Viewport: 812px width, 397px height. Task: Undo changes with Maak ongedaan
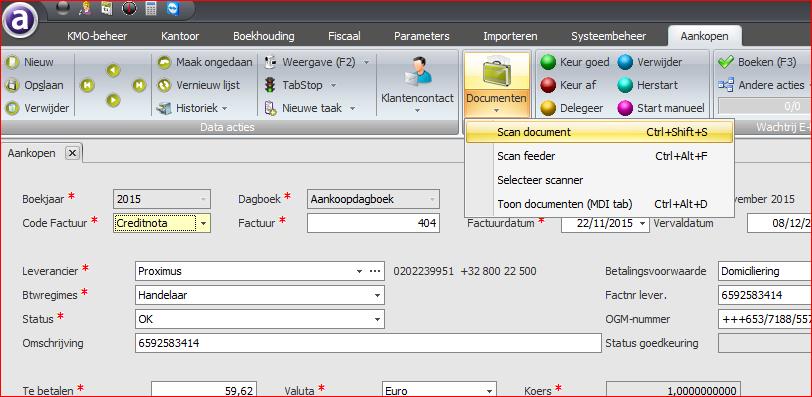pos(205,62)
